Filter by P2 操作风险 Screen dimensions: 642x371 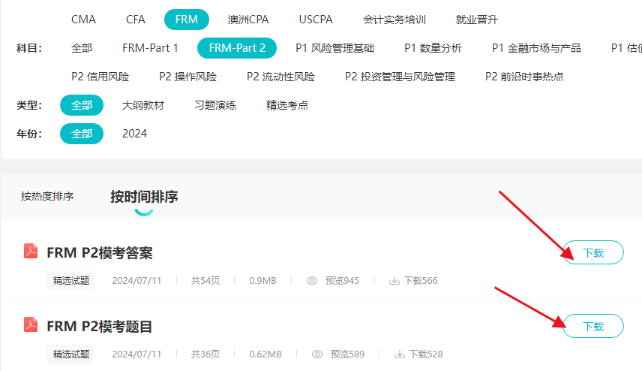tap(188, 77)
